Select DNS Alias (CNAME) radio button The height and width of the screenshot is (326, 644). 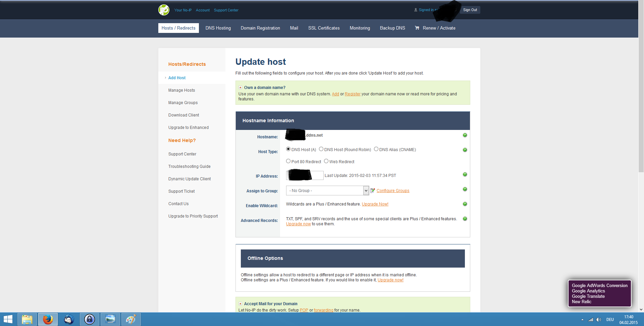click(376, 149)
